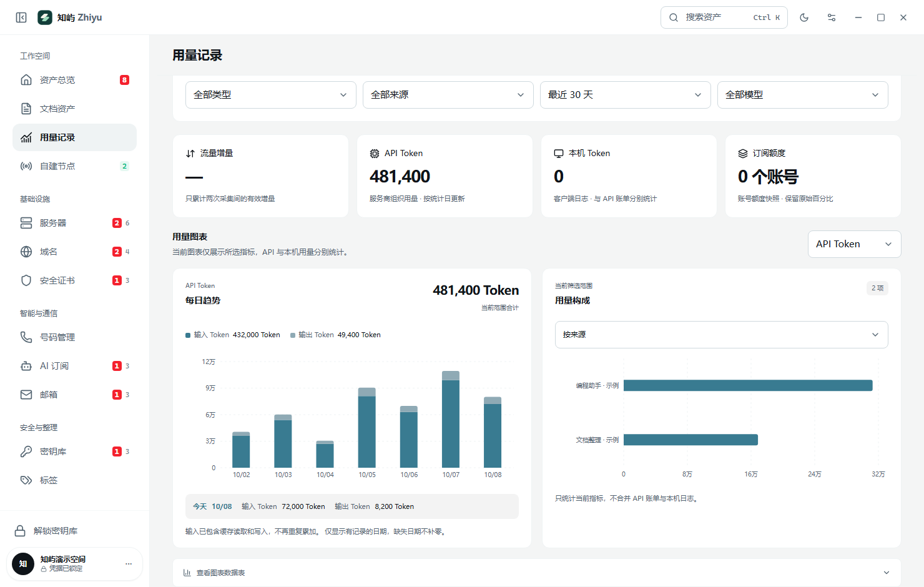
Task: Open the 全部来源 filter dropdown
Action: coord(448,95)
